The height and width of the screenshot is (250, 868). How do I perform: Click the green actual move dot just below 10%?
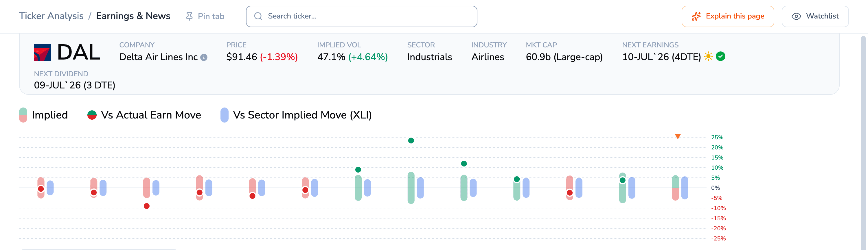coord(358,170)
